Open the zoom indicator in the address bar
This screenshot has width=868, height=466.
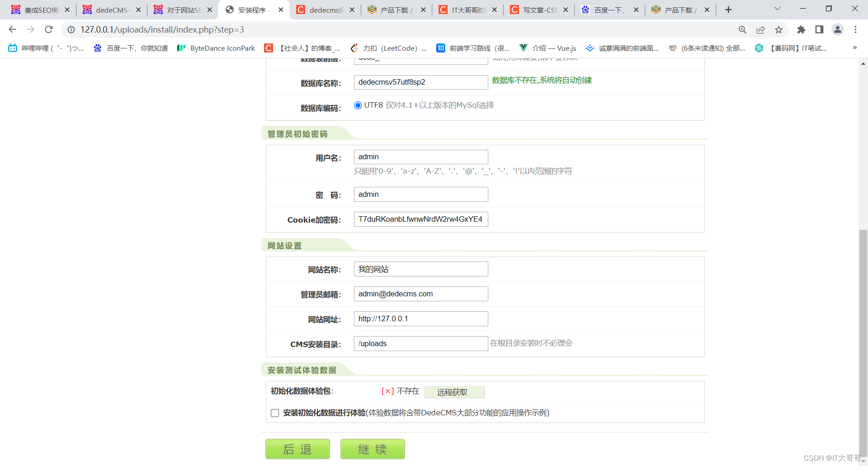pos(742,29)
